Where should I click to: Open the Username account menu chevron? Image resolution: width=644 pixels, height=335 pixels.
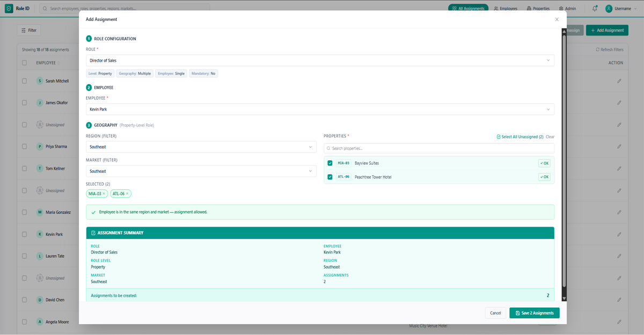[636, 9]
